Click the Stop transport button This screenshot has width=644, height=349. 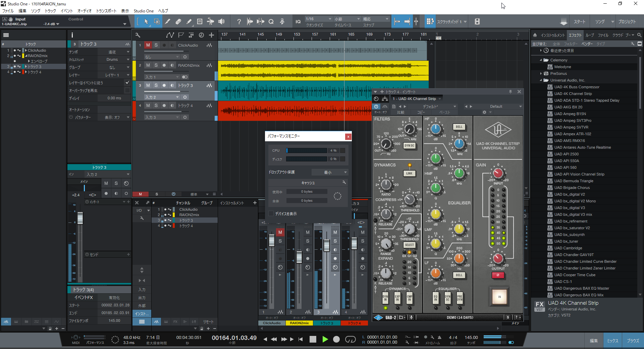[313, 339]
